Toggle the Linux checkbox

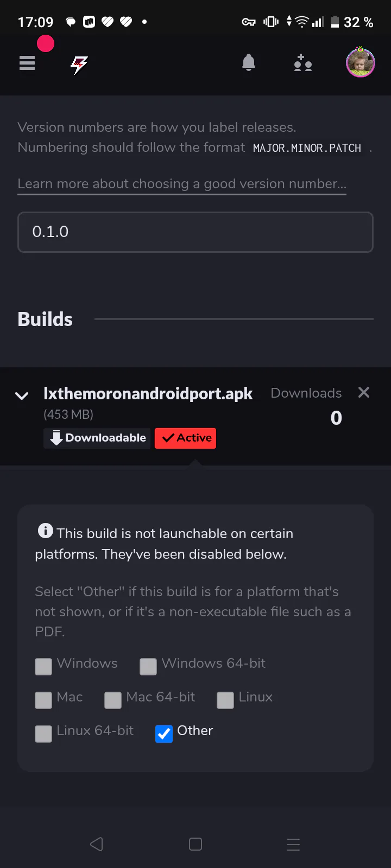(225, 700)
